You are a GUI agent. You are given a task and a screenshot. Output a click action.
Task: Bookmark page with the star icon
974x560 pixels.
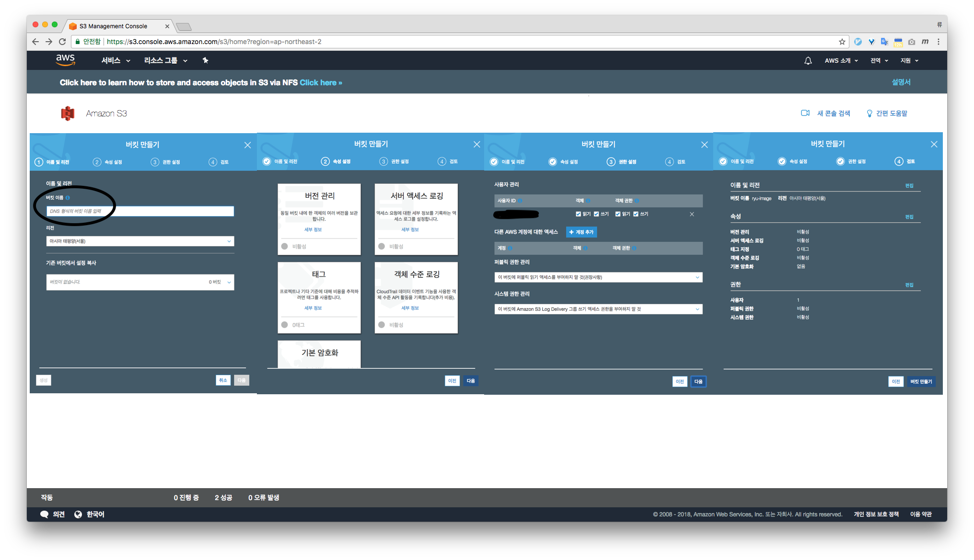[842, 42]
